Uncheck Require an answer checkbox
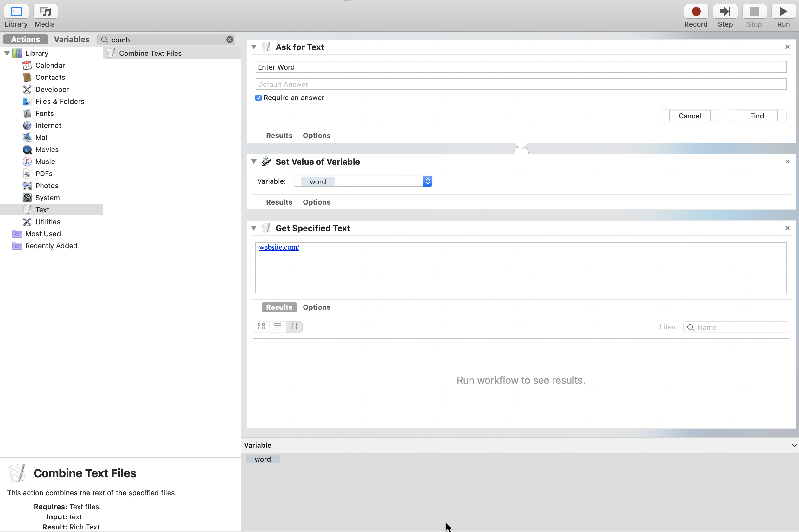This screenshot has height=532, width=799. 258,98
